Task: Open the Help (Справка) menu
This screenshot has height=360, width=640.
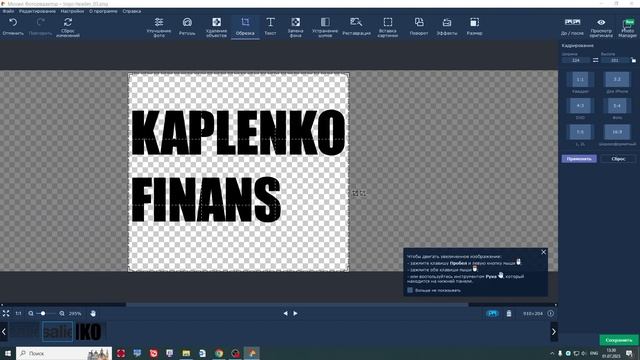Action: pyautogui.click(x=132, y=11)
